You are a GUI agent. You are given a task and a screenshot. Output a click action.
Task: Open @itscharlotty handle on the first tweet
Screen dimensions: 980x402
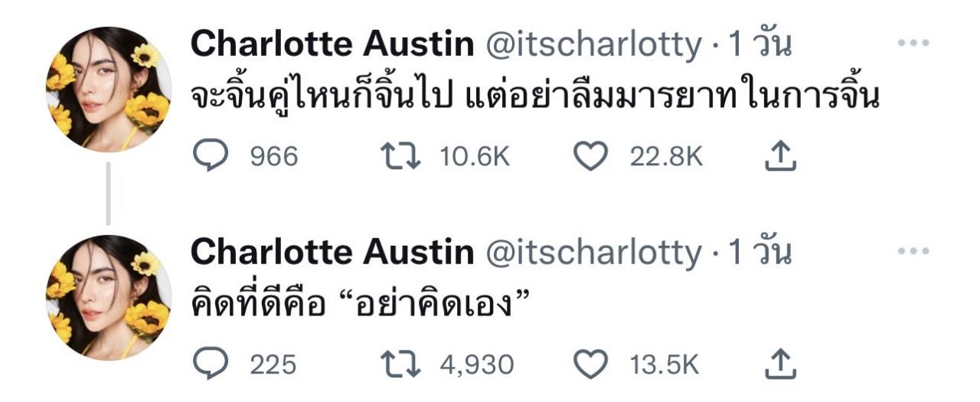pos(593,45)
